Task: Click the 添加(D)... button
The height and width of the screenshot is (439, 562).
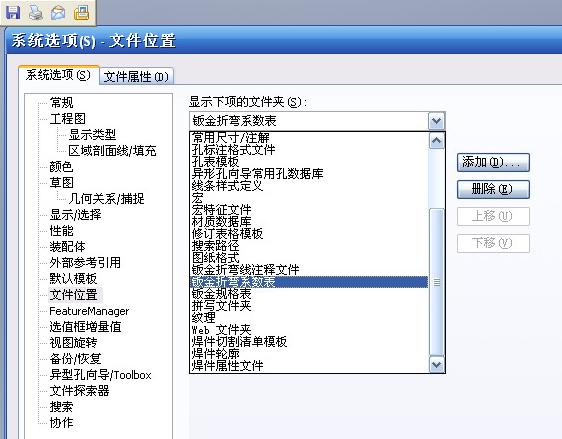Action: 493,162
